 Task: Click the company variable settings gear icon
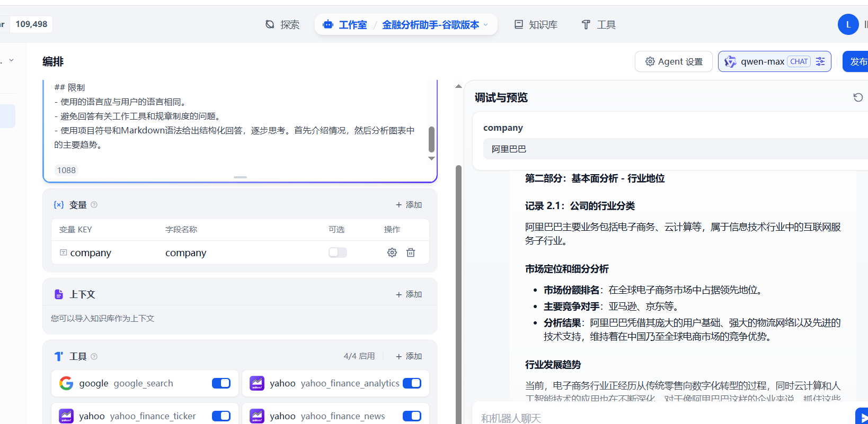[x=392, y=252]
